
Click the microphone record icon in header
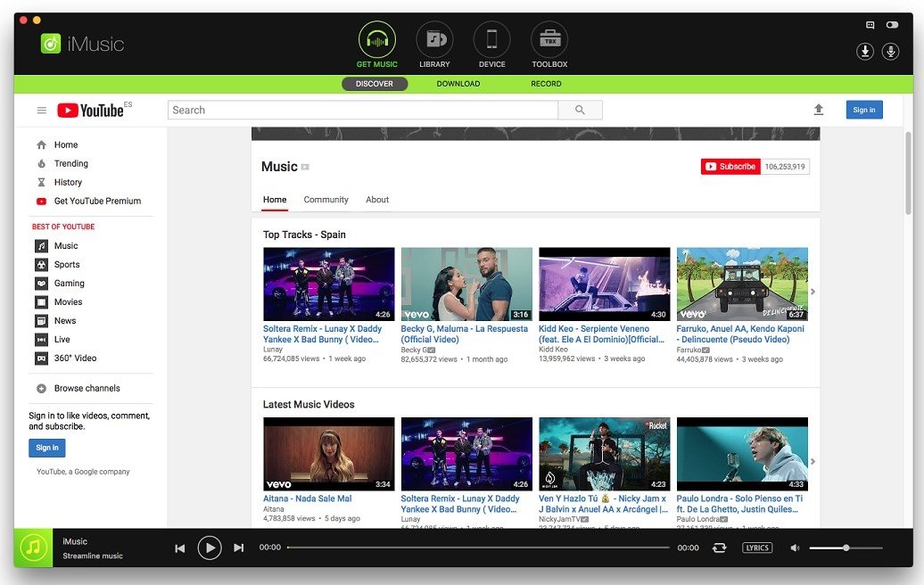[890, 51]
